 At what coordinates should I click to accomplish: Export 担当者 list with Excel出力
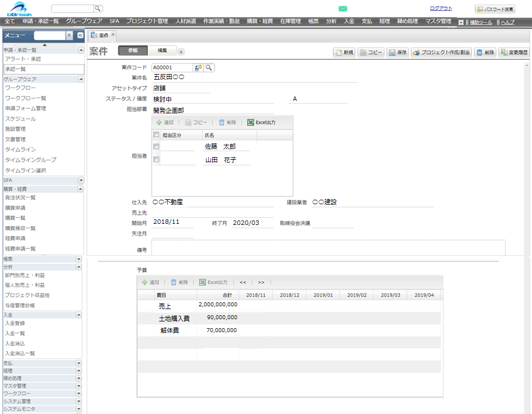262,122
